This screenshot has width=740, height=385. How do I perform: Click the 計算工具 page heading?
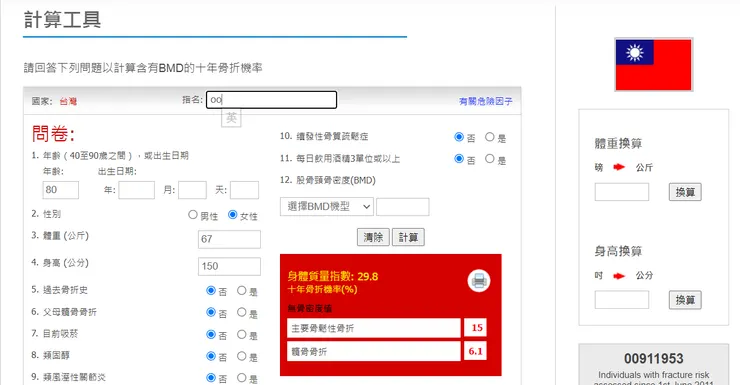coord(62,20)
